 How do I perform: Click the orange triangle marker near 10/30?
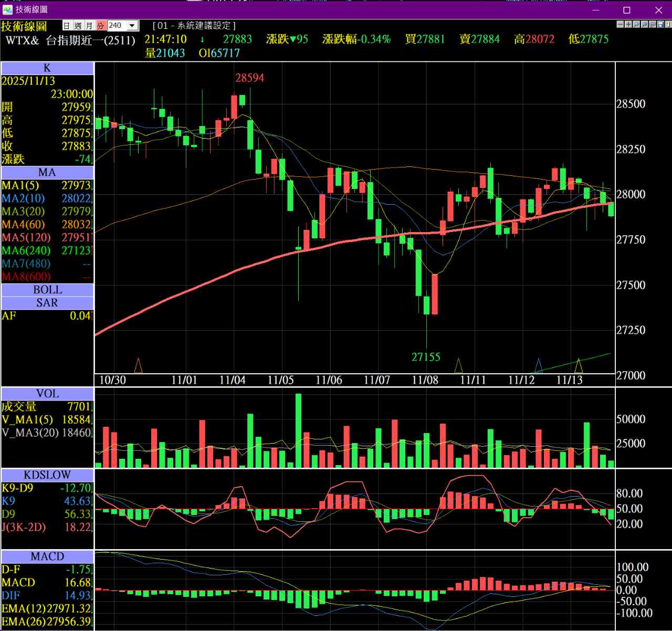coord(138,365)
